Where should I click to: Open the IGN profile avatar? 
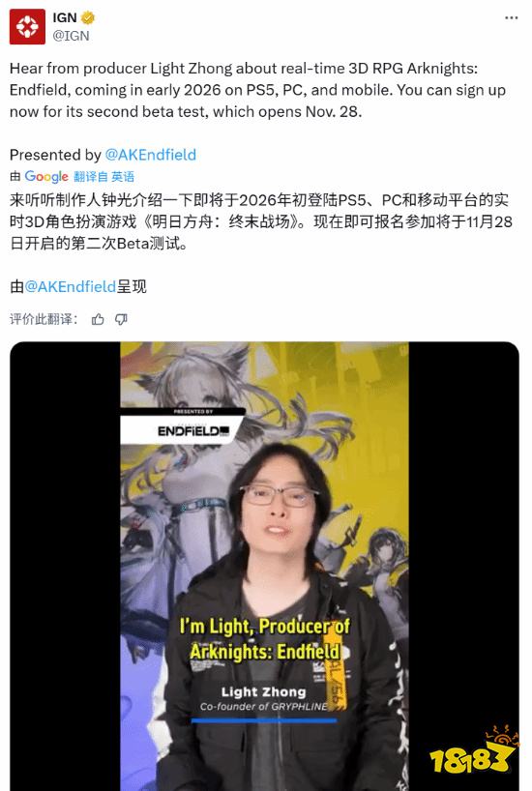[27, 26]
